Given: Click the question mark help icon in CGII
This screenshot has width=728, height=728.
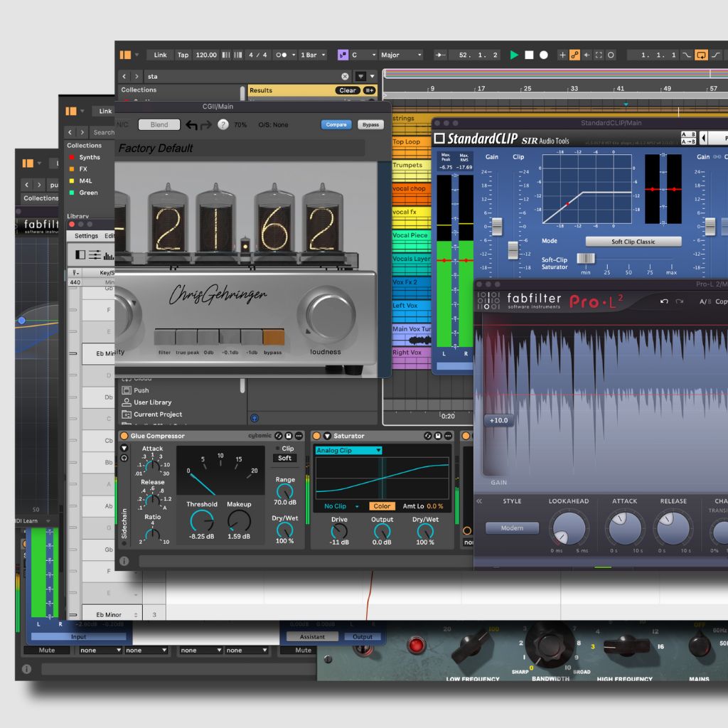Looking at the screenshot, I should [x=223, y=125].
